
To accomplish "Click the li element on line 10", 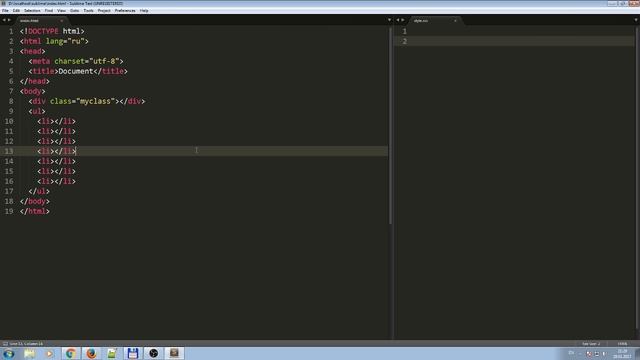I will (x=56, y=121).
